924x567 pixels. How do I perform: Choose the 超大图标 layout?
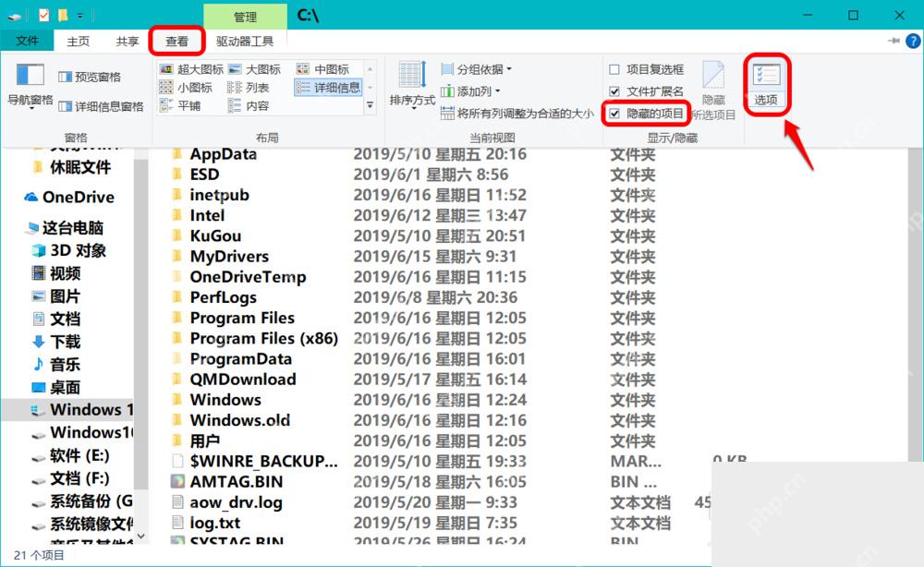point(191,69)
